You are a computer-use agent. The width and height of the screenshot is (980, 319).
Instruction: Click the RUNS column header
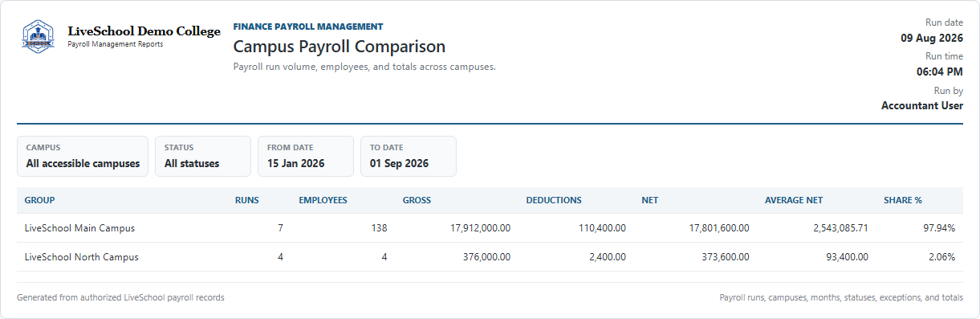247,200
